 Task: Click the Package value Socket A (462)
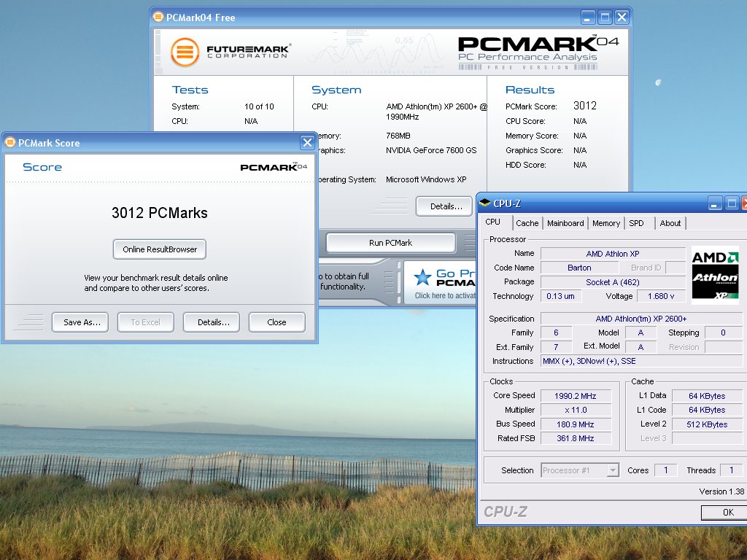613,282
